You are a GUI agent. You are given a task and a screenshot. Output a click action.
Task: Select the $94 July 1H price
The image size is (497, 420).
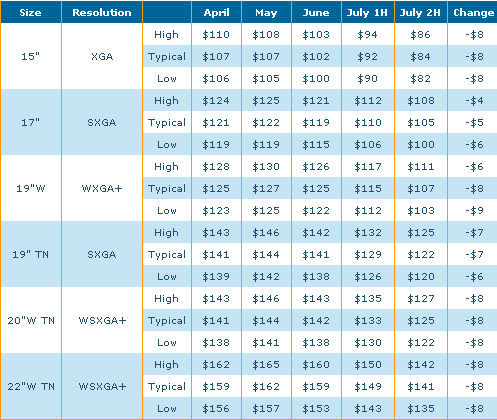click(x=368, y=34)
